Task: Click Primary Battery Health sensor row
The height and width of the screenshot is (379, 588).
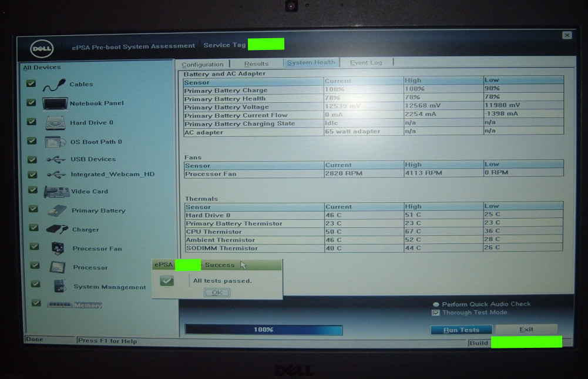Action: (373, 98)
